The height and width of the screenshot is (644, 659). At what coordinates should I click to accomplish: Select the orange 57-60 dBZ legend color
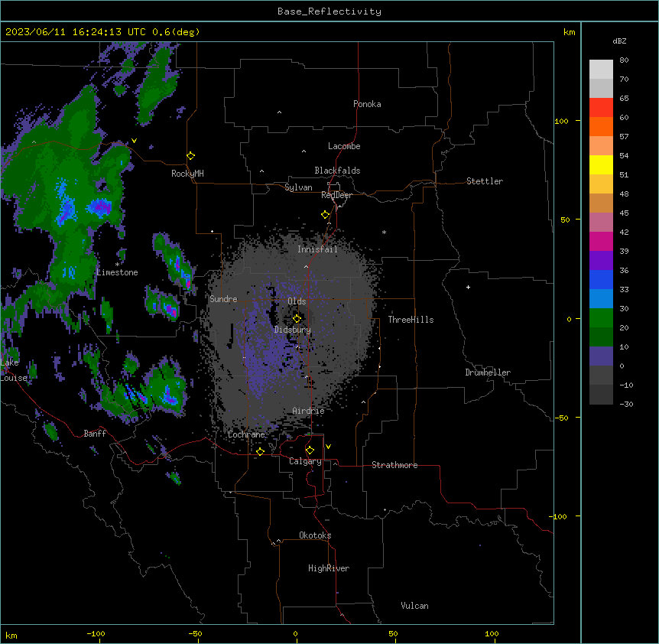[601, 126]
